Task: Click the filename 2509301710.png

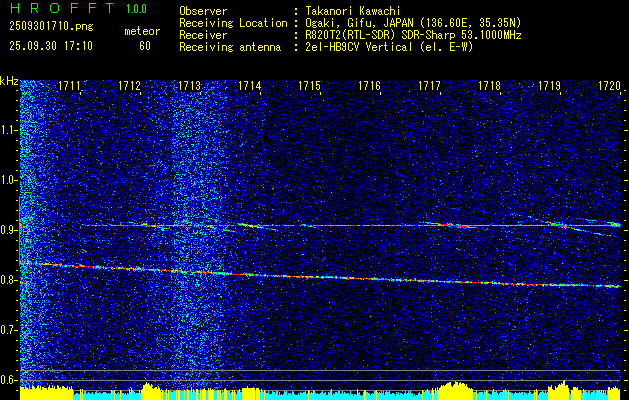Action: 51,27
